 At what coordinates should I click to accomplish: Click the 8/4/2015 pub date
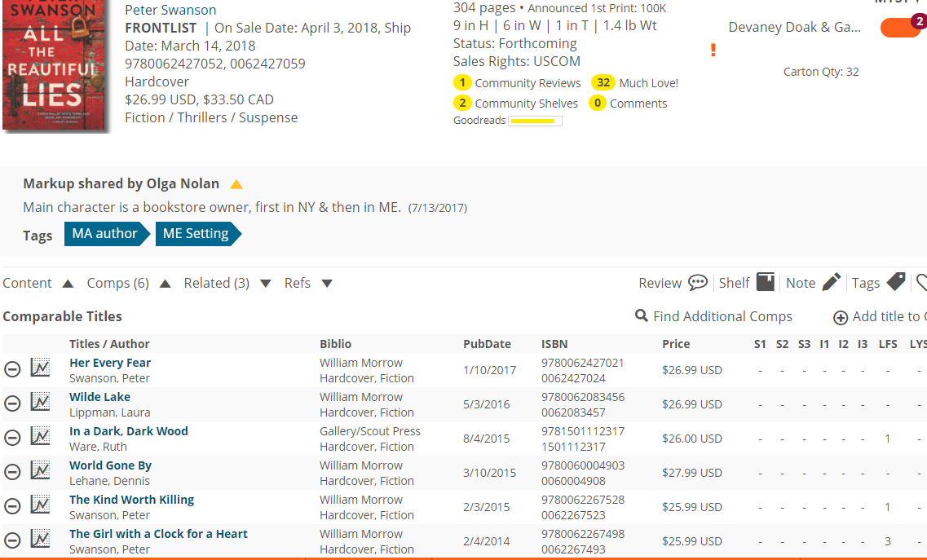[x=487, y=439]
